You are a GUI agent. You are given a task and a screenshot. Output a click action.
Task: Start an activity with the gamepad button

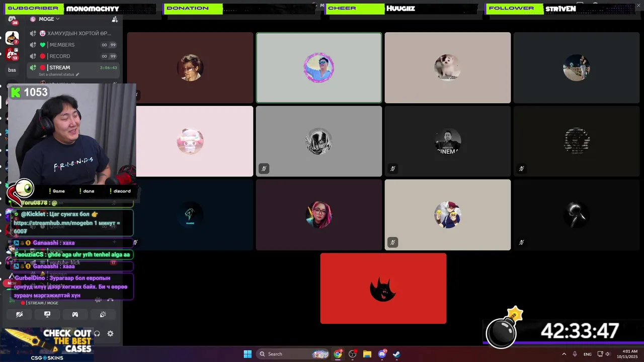tap(75, 315)
